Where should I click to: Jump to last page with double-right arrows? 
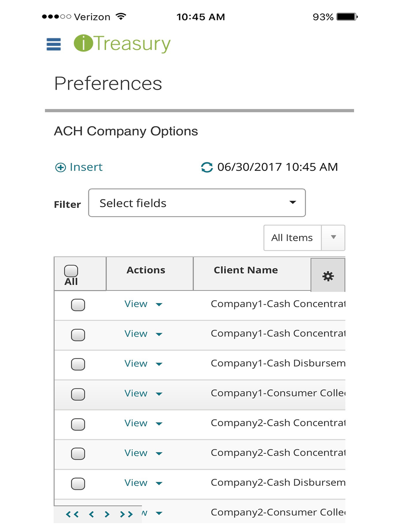point(126,514)
